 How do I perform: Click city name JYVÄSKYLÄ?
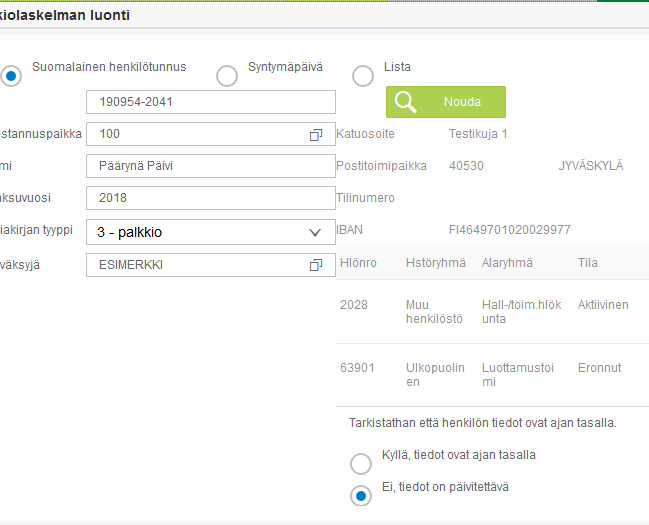point(591,166)
